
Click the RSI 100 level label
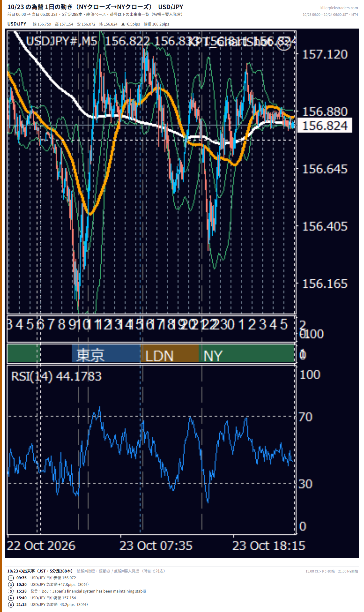[x=310, y=374]
